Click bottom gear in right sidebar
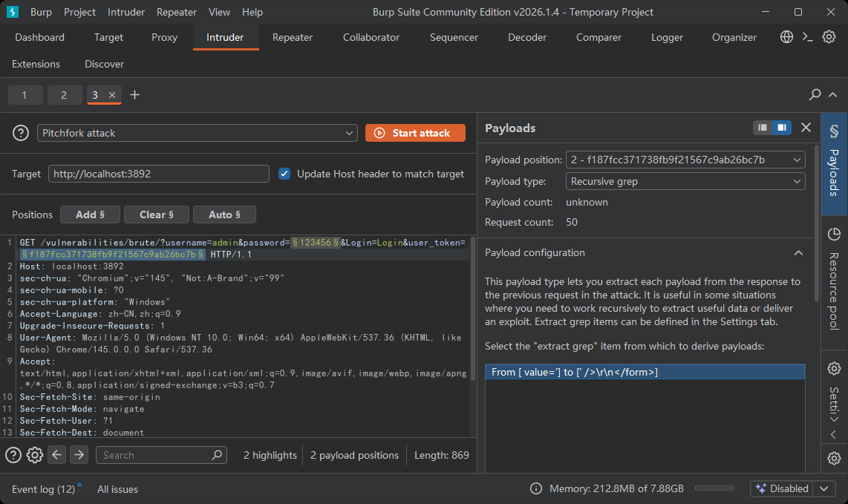The width and height of the screenshot is (848, 504). [834, 458]
